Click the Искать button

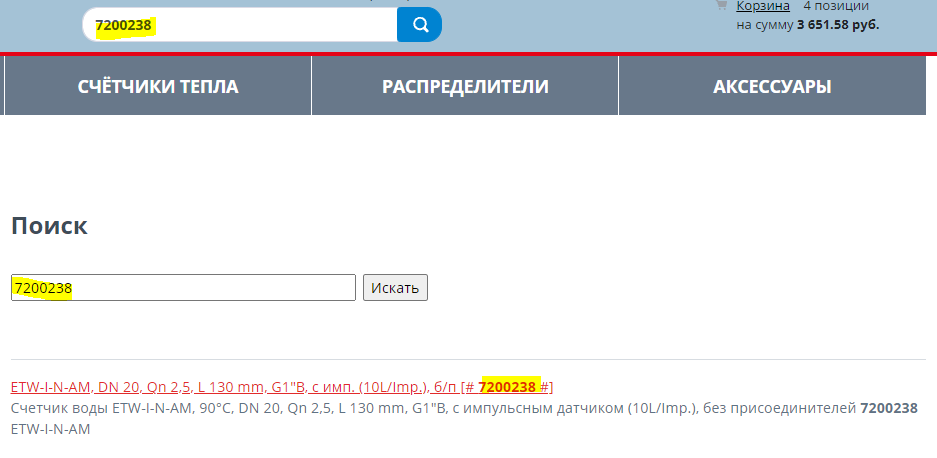tap(395, 288)
